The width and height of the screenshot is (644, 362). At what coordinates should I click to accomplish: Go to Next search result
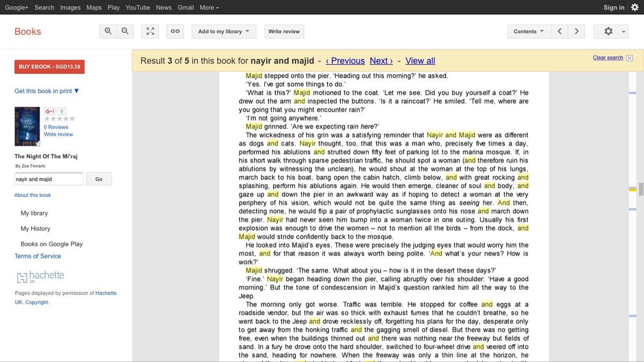click(x=381, y=61)
